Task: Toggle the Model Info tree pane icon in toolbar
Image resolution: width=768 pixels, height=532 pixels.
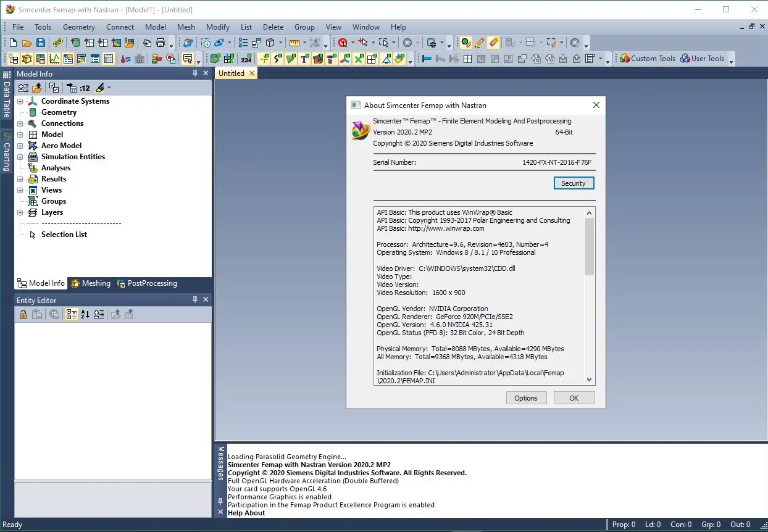Action: tap(13, 59)
